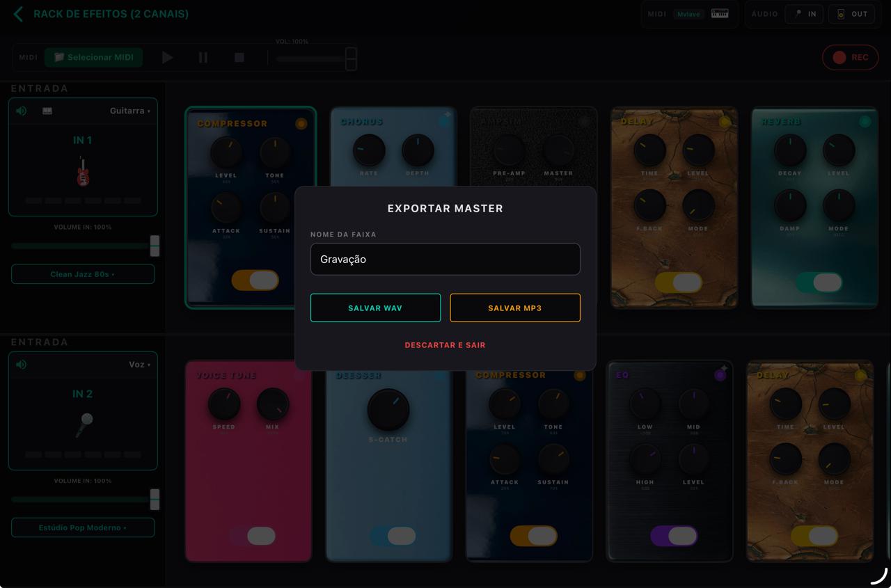891x588 pixels.
Task: Click the Voice Tune pedal title
Action: tap(226, 375)
